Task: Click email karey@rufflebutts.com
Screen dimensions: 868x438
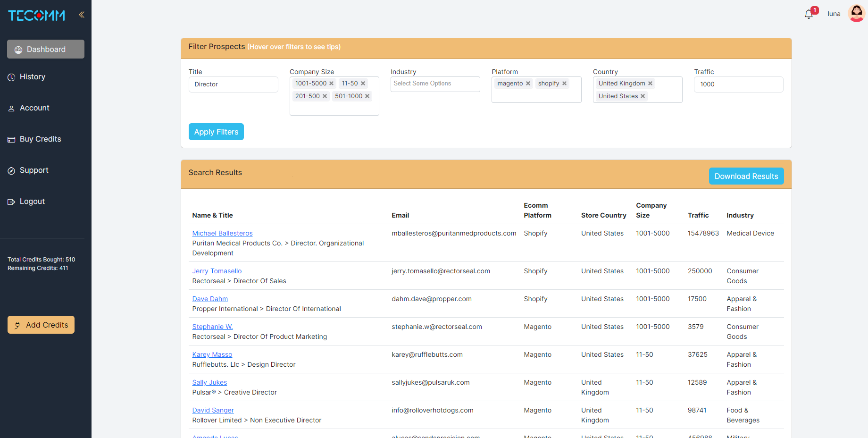Action: (x=427, y=354)
